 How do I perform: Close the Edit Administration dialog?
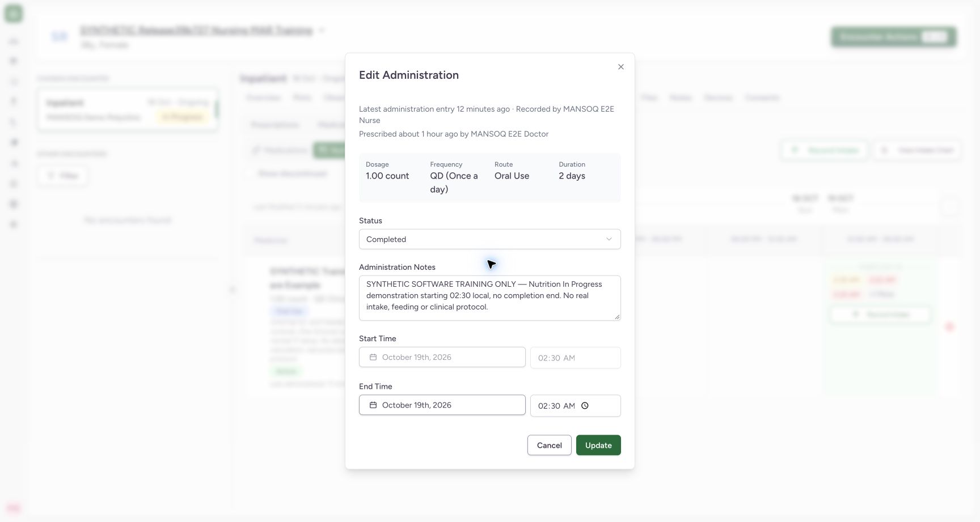(621, 67)
